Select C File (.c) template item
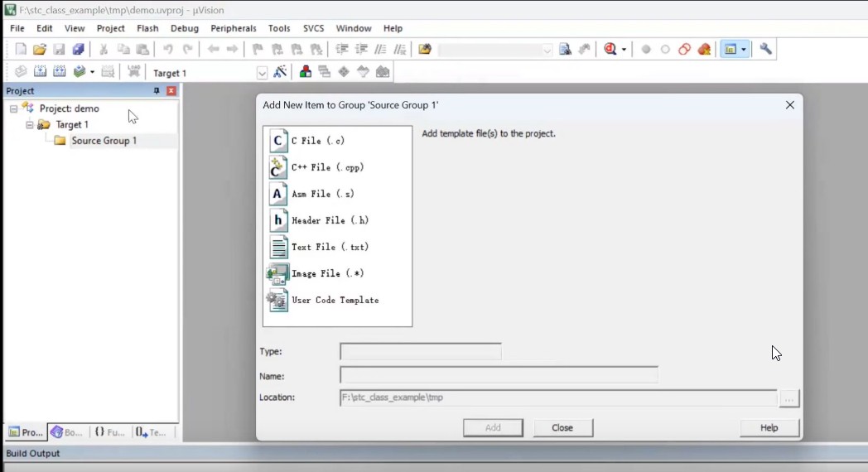 coord(317,141)
